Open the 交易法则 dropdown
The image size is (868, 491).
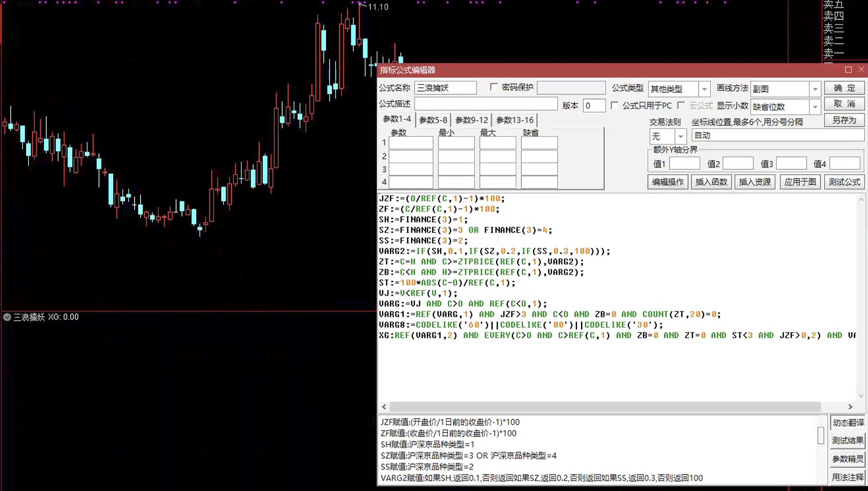[x=681, y=136]
